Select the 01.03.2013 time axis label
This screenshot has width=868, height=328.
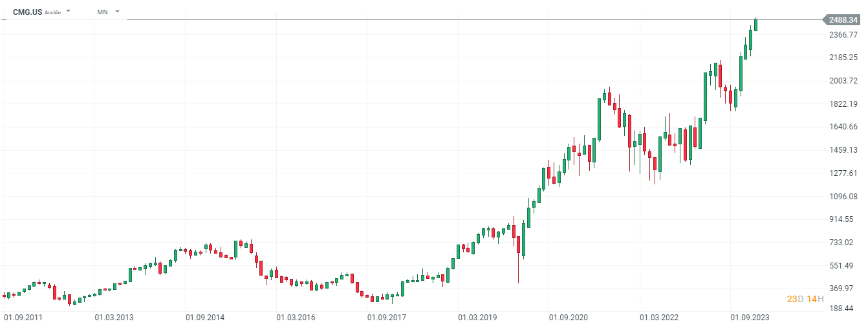click(114, 318)
